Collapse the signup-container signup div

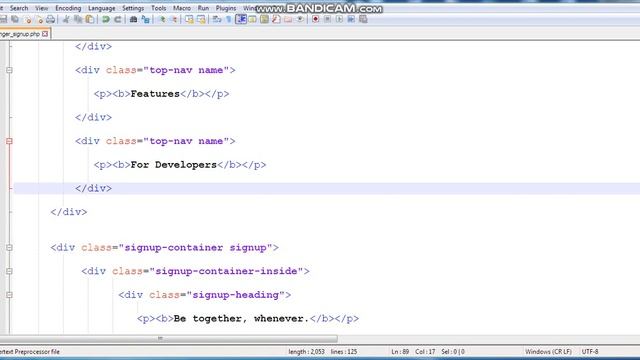click(9, 248)
